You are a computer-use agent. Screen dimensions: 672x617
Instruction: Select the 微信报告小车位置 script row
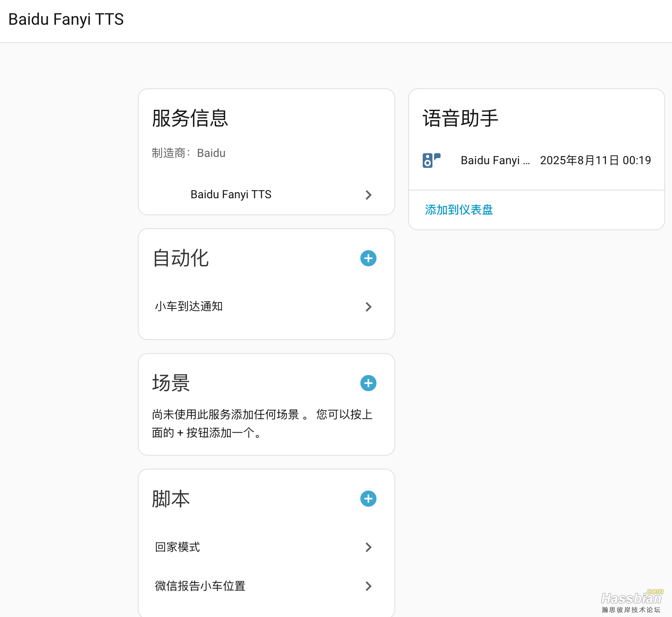click(x=266, y=586)
